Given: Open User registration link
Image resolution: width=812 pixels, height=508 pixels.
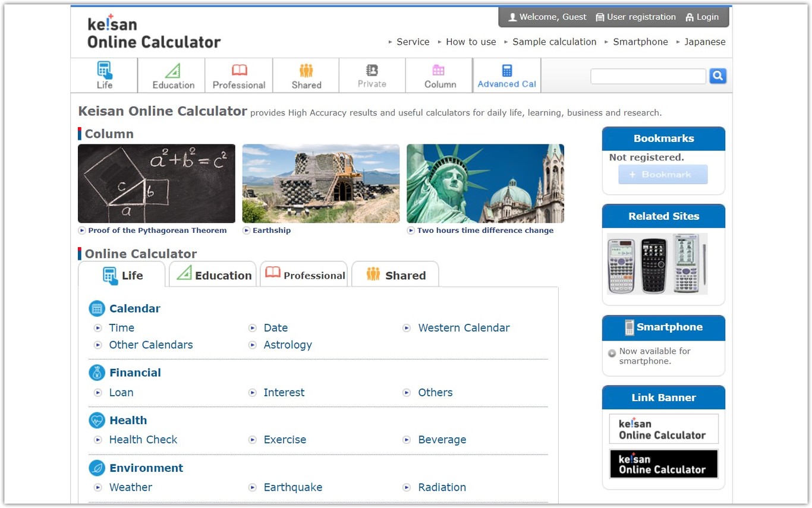Looking at the screenshot, I should (641, 17).
